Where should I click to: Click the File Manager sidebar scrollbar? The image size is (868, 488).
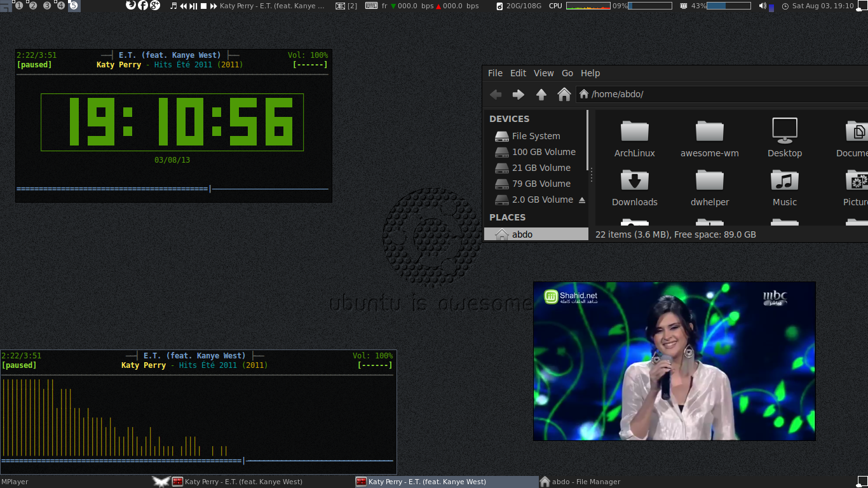[x=588, y=140]
